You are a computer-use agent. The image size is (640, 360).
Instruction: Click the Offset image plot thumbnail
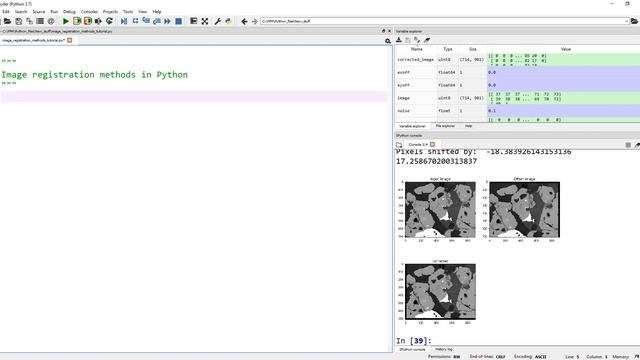pos(524,210)
